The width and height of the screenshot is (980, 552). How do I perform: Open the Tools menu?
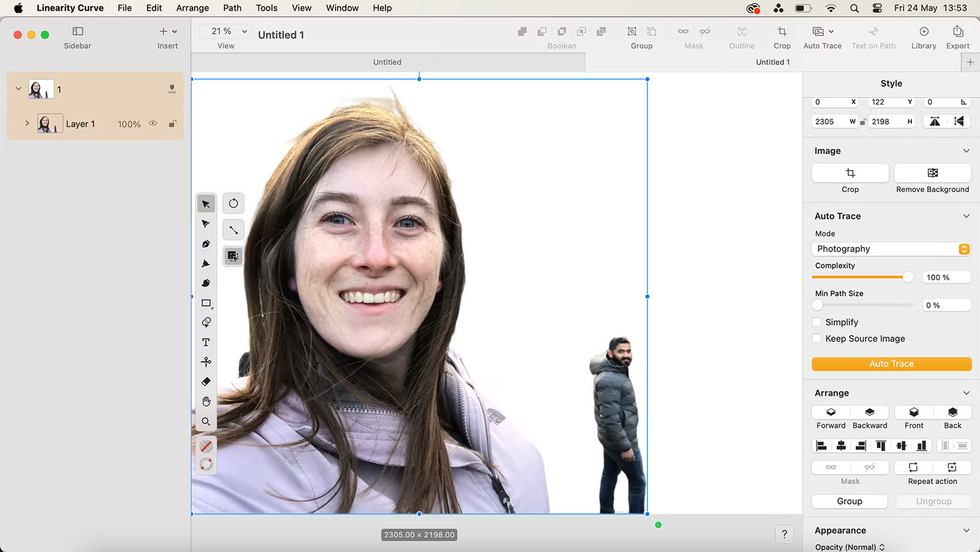click(x=267, y=8)
